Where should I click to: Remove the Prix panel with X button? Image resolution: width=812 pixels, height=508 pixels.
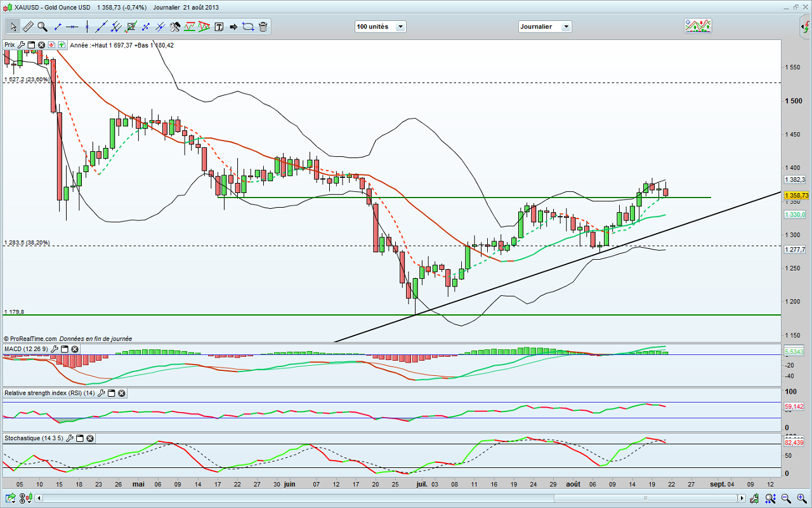41,45
